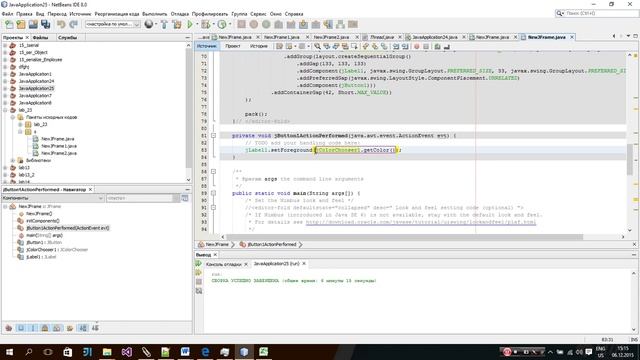Click the Toggle Bookmark editor icon
Screen dimensions: 640x360
(x=384, y=47)
